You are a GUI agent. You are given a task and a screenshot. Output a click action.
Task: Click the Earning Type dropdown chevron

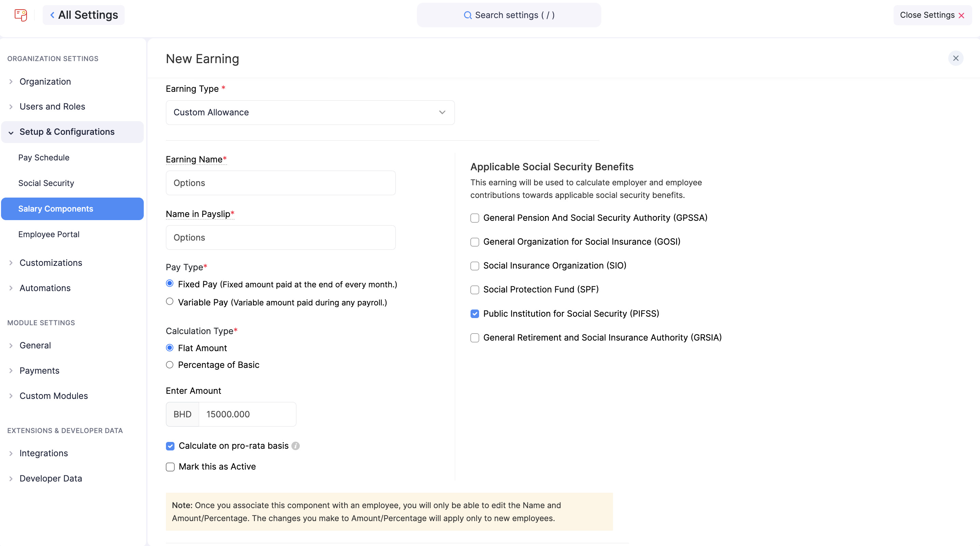click(442, 113)
